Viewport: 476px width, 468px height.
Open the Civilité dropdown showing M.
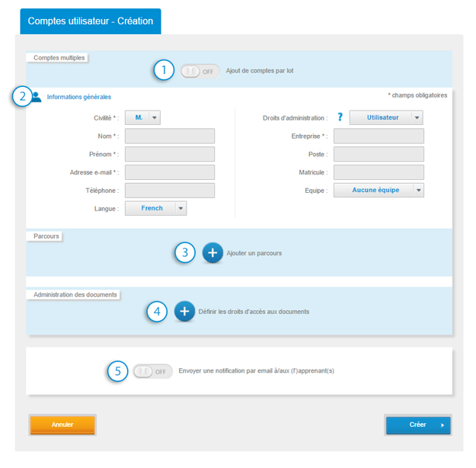pyautogui.click(x=142, y=117)
